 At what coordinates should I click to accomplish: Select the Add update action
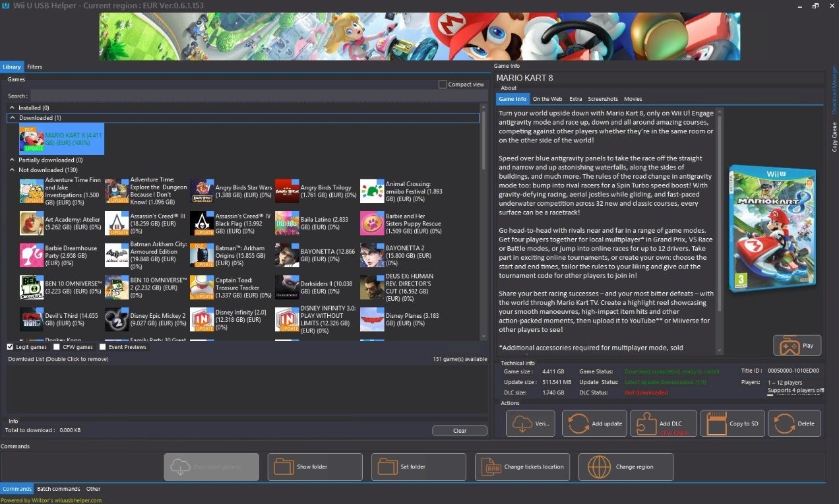[x=594, y=423]
